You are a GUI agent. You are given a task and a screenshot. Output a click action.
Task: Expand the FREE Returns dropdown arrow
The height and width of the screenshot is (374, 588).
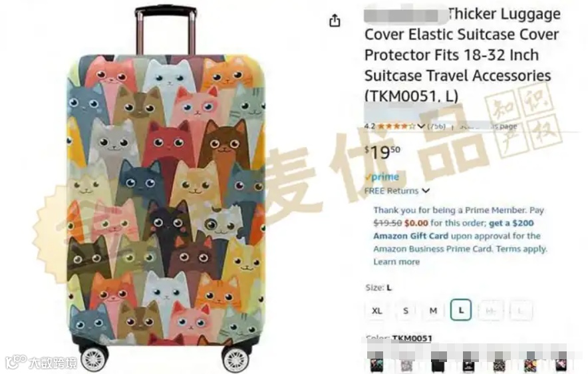426,190
